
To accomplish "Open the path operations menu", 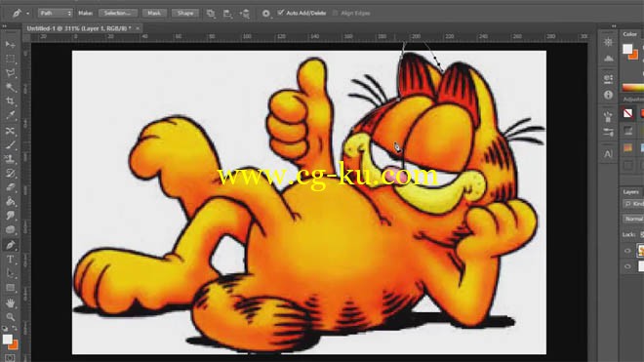I will (211, 14).
